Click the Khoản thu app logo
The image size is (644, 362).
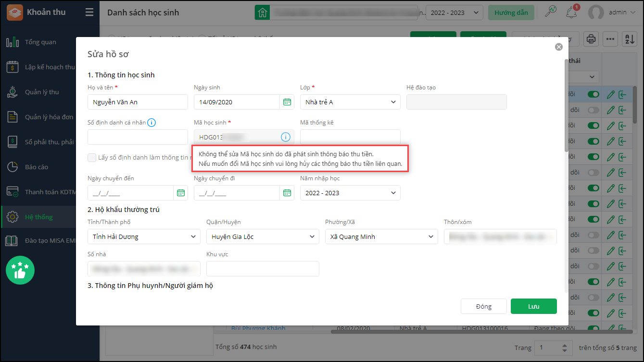click(x=14, y=12)
